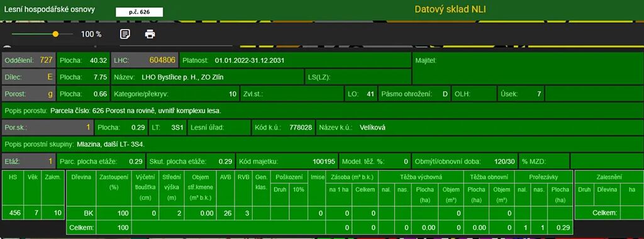Click the Lesní hospodářské osnovy title
644x239 pixels.
point(49,9)
